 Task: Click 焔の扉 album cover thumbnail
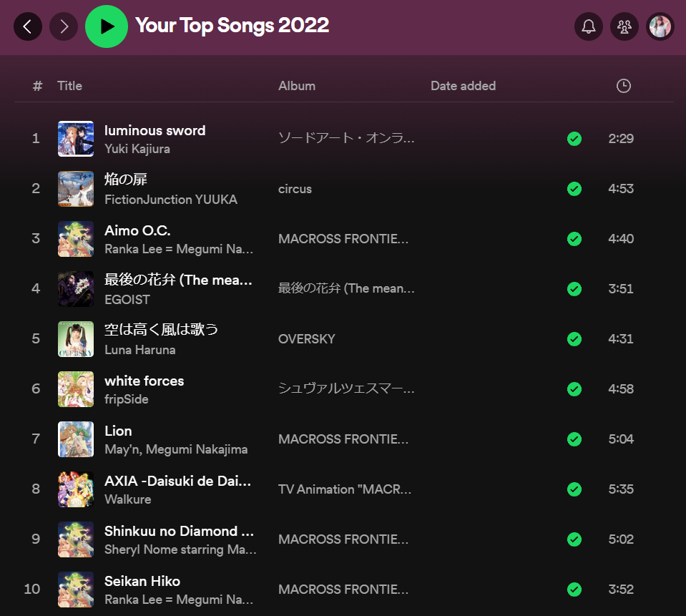tap(76, 189)
